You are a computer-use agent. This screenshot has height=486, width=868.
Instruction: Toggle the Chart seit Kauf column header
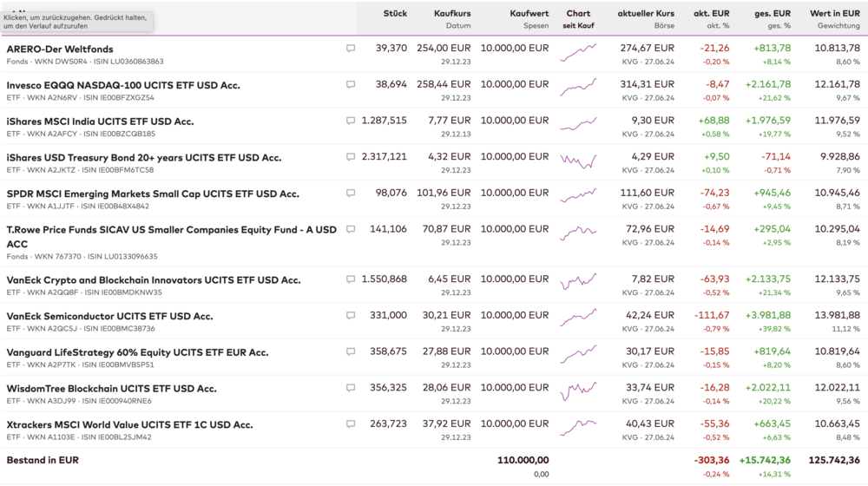point(578,14)
